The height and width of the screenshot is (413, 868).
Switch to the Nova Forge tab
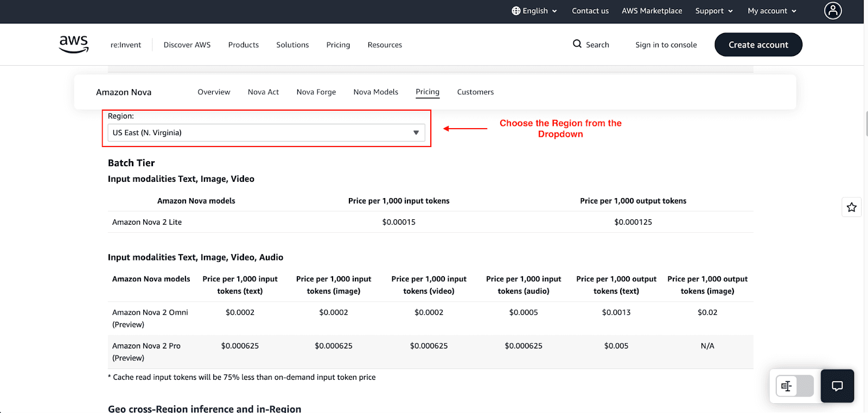[x=316, y=92]
